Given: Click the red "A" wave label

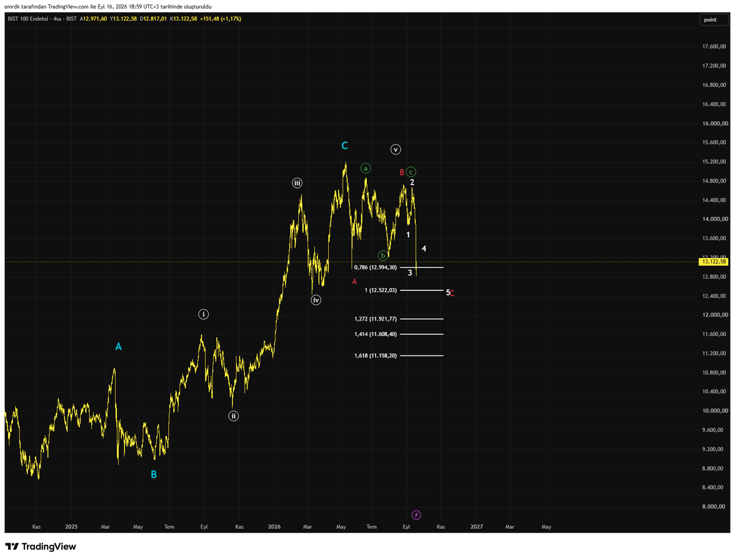Looking at the screenshot, I should click(355, 281).
